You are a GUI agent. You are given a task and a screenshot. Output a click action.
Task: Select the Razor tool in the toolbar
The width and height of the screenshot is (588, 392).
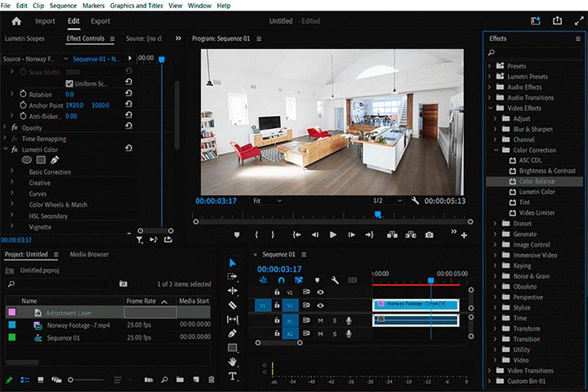pyautogui.click(x=233, y=305)
